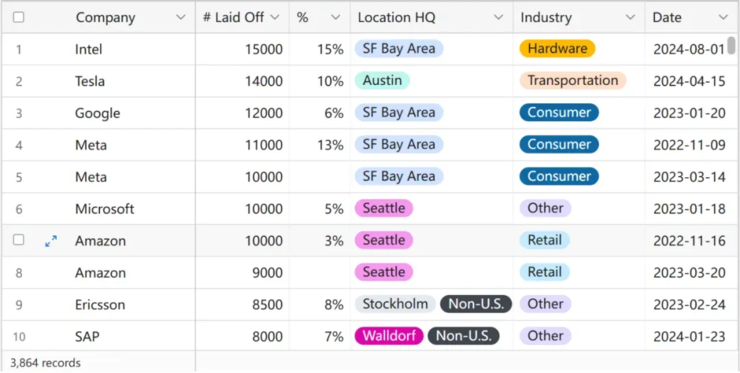Expand the Amazon record with arrows icon
This screenshot has width=740, height=373.
click(x=51, y=241)
